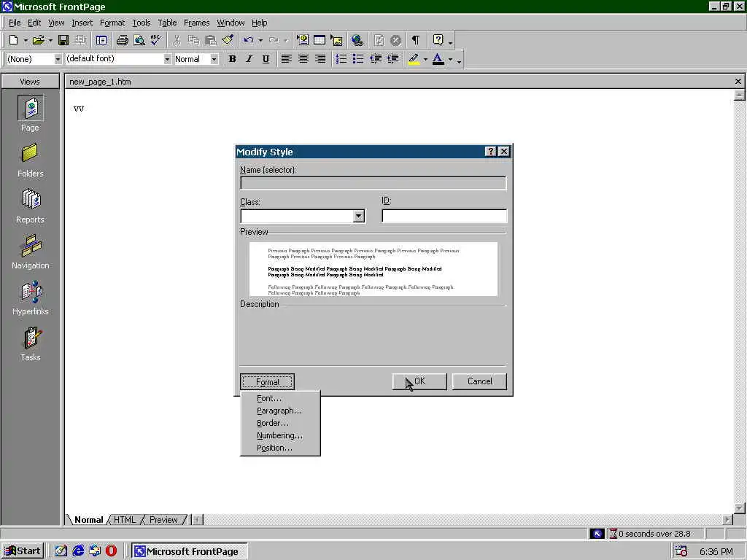The height and width of the screenshot is (560, 747).
Task: Click the Increase Indent icon
Action: 392,59
